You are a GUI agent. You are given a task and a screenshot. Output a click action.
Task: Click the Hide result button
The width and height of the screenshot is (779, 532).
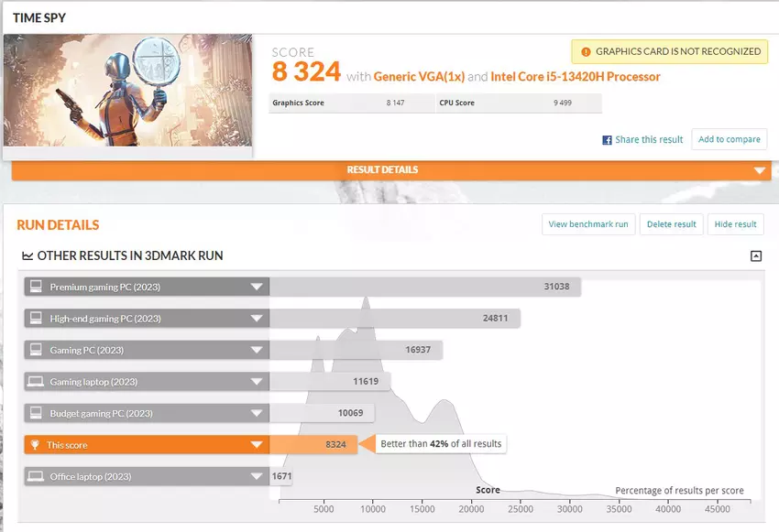735,224
